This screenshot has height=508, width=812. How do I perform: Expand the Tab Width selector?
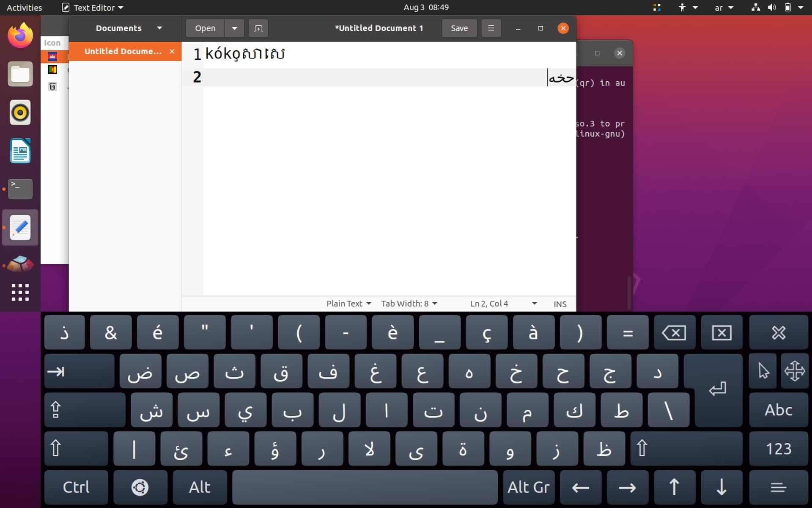point(409,304)
